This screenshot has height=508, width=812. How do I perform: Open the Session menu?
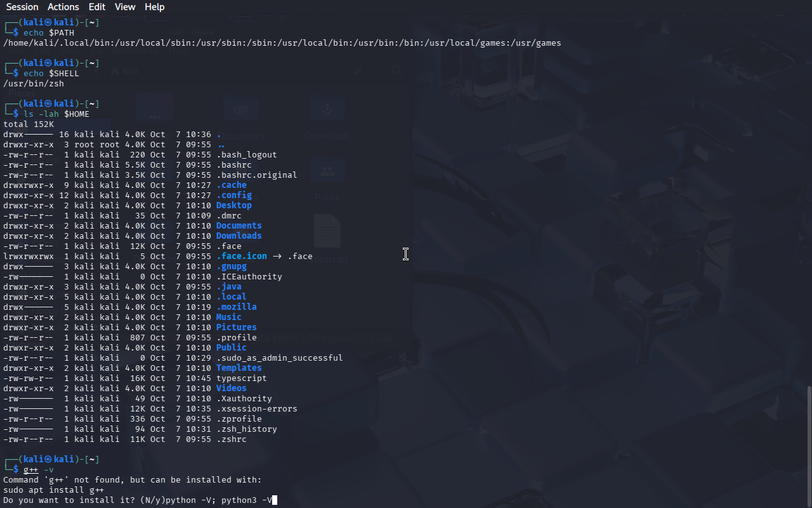point(22,7)
